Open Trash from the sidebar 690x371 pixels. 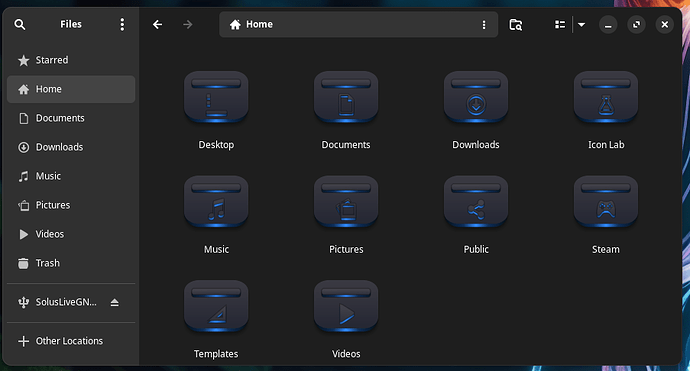(x=71, y=264)
